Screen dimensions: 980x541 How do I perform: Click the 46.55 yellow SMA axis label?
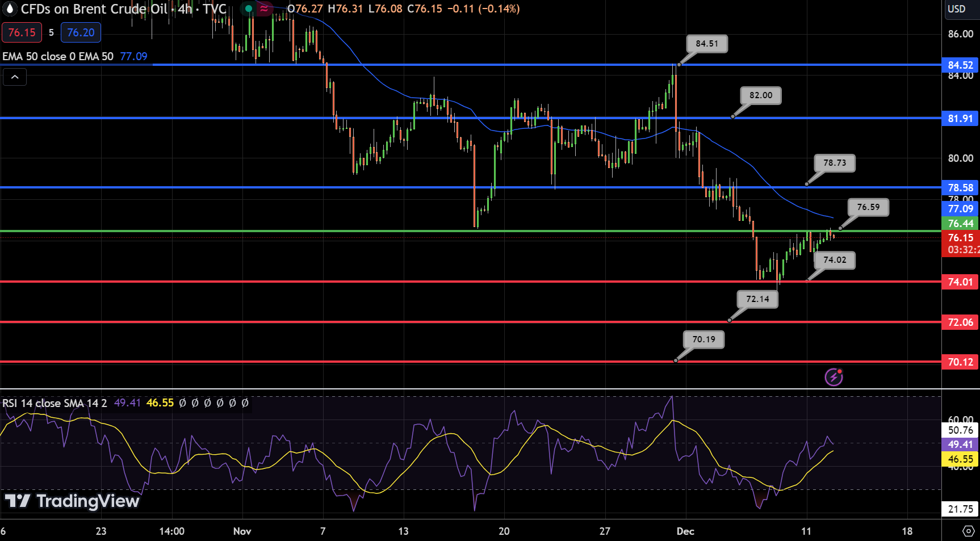[960, 459]
